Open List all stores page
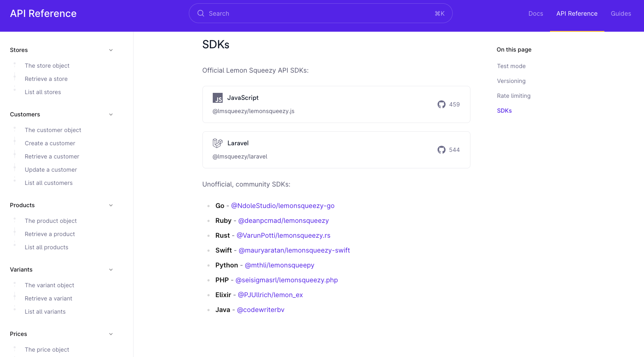Viewport: 644px width, 357px height. 43,92
